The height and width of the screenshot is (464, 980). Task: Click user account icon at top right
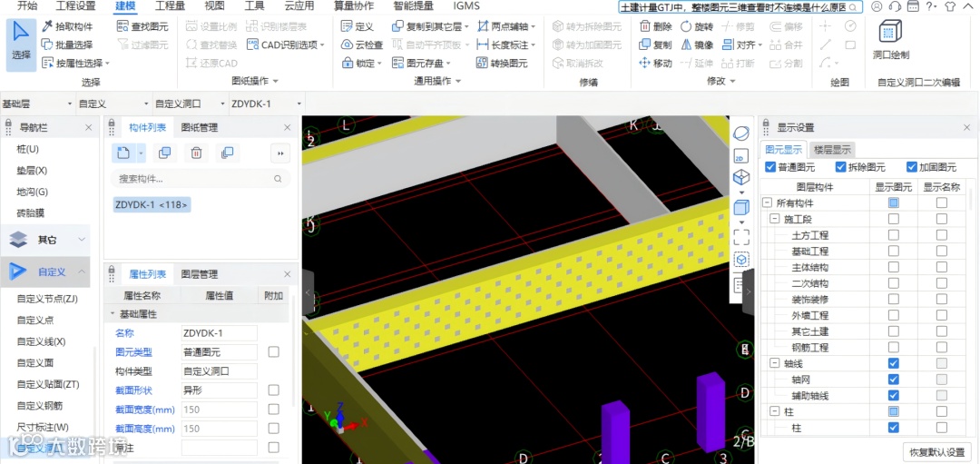click(x=877, y=7)
